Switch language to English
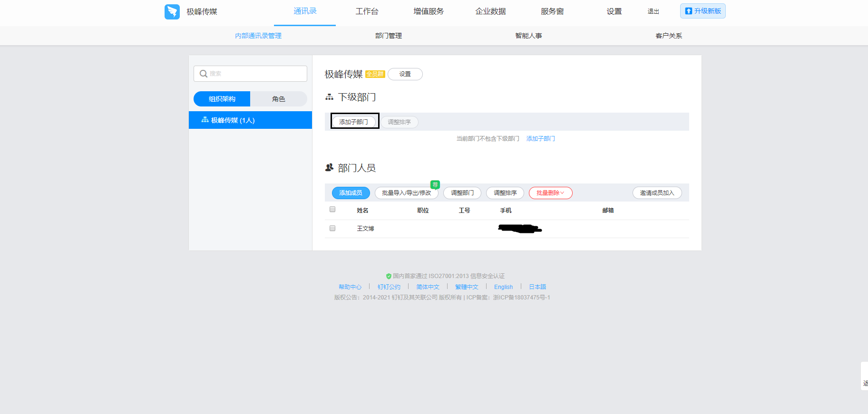The image size is (868, 414). coord(503,287)
